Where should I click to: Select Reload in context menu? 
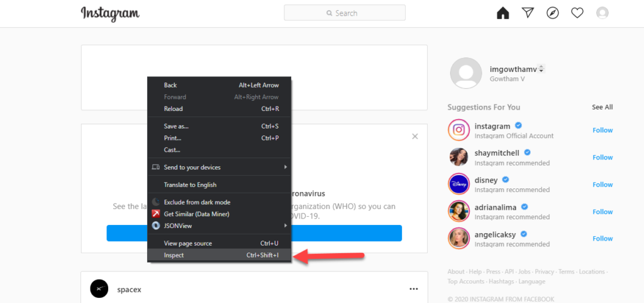point(219,109)
